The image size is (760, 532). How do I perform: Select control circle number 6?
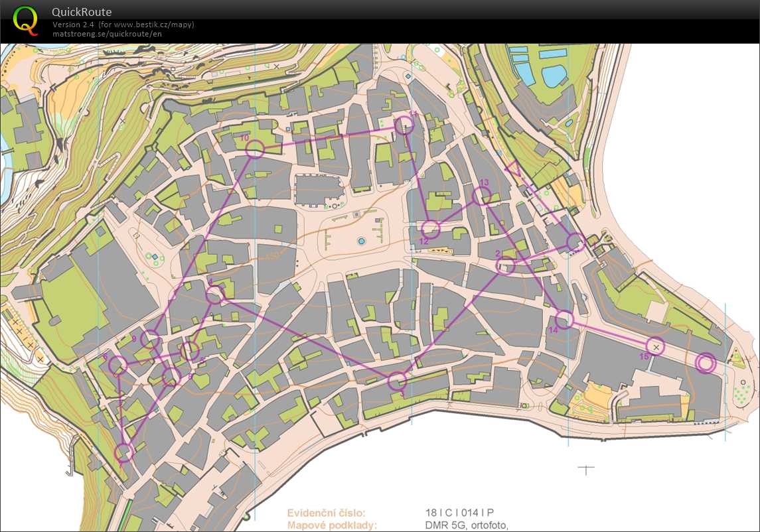117,364
